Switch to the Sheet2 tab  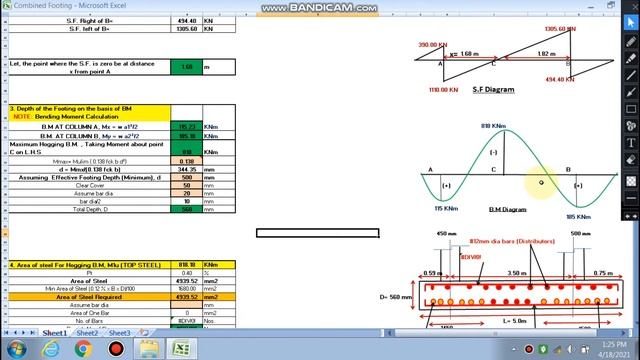(x=87, y=333)
